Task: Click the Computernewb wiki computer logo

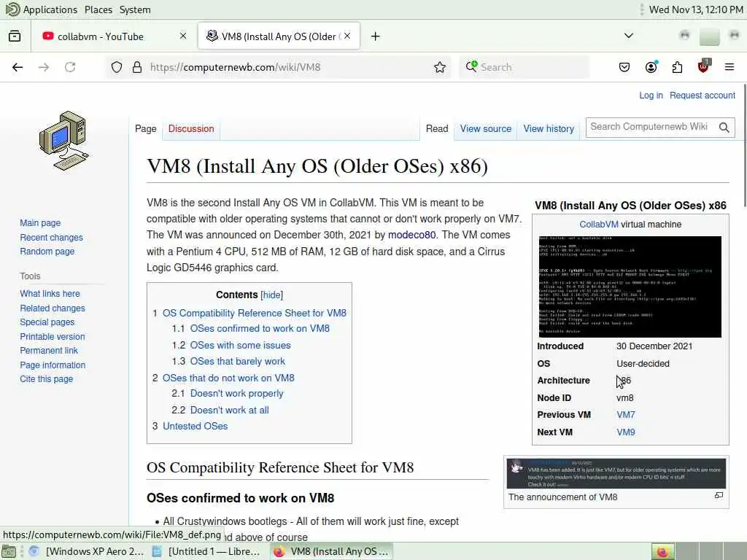Action: click(64, 141)
